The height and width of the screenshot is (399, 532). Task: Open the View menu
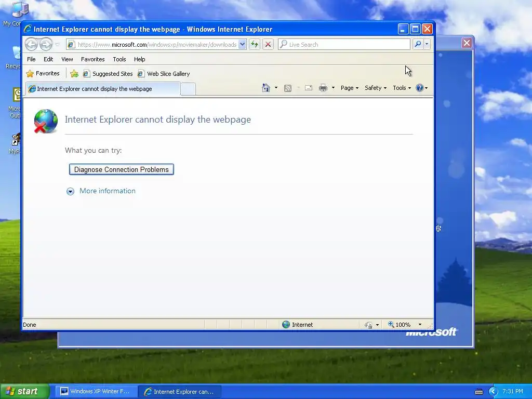tap(67, 59)
